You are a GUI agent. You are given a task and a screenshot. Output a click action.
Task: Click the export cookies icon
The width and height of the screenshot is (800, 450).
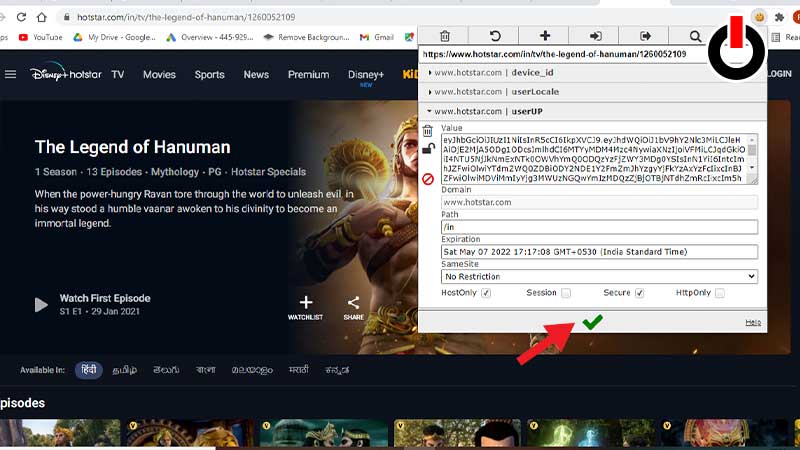[645, 36]
